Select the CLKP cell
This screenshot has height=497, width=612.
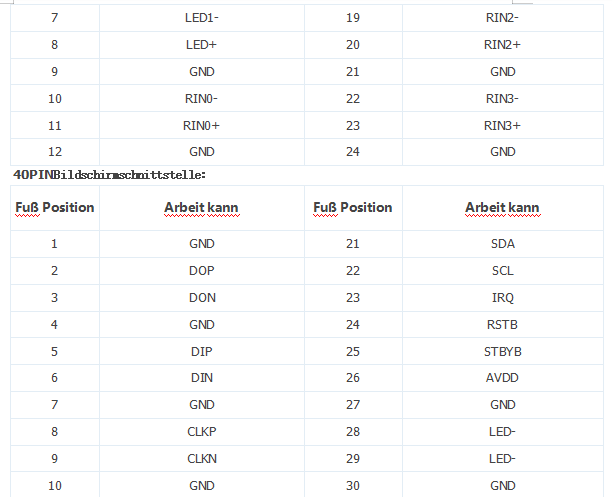coord(201,432)
